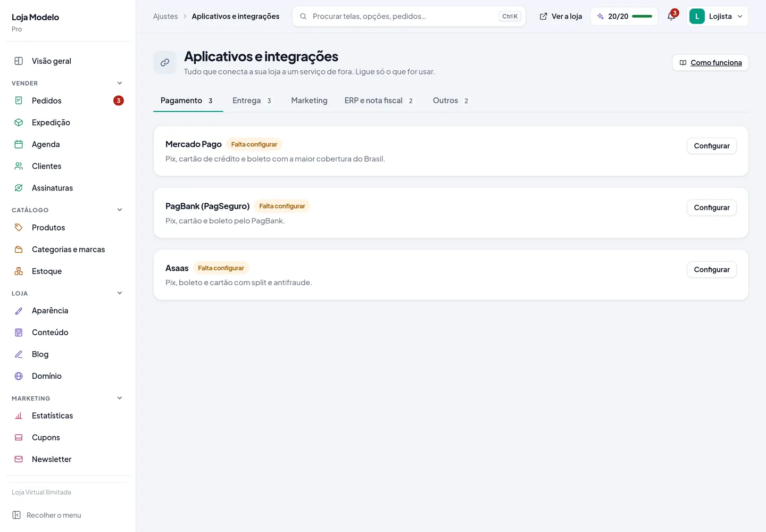Viewport: 766px width, 532px height.
Task: Click the 20/20 usage progress bar
Action: point(642,16)
